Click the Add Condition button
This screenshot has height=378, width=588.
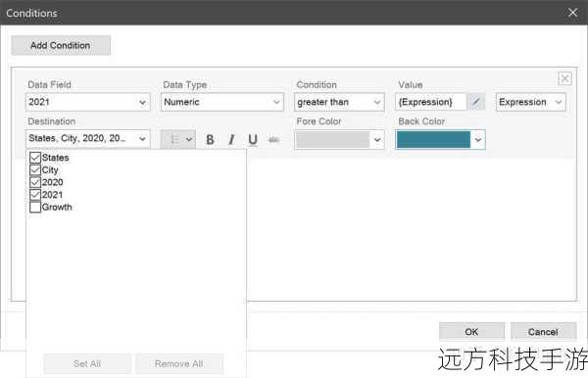(x=61, y=45)
